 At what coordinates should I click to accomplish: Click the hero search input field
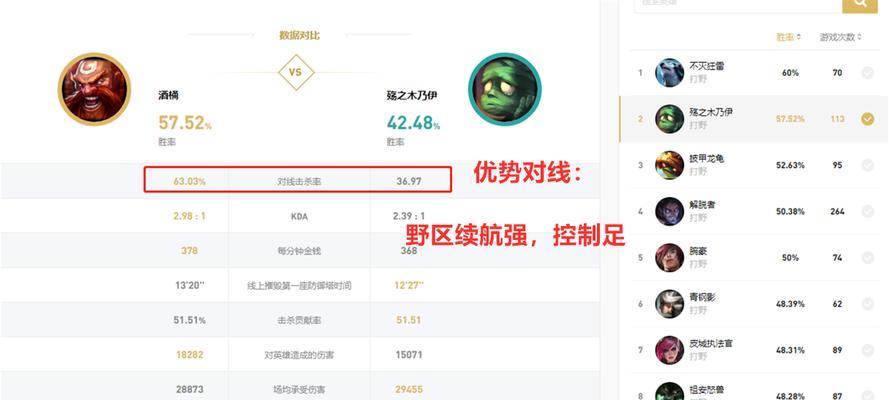click(738, 5)
